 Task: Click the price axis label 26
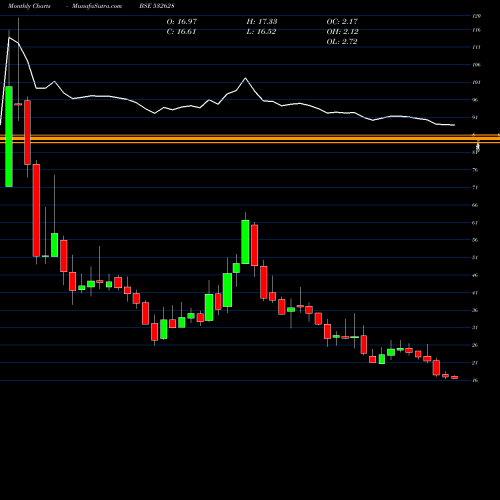tap(476, 345)
